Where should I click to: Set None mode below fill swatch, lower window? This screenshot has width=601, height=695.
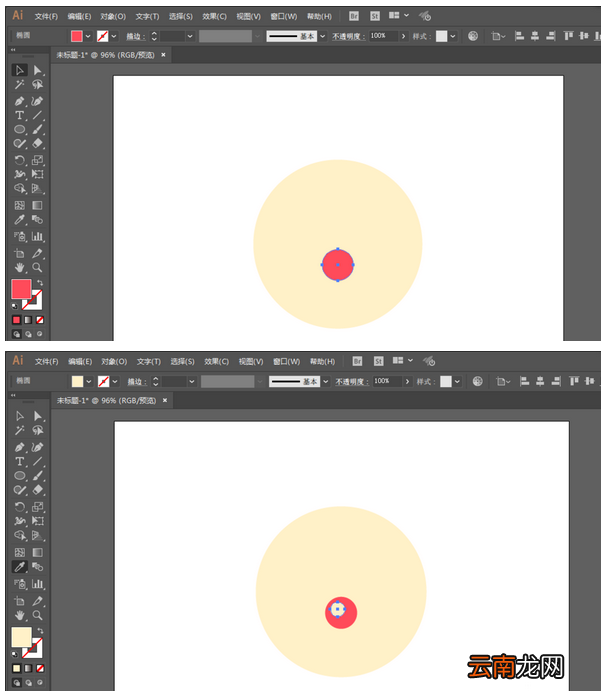pyautogui.click(x=39, y=668)
